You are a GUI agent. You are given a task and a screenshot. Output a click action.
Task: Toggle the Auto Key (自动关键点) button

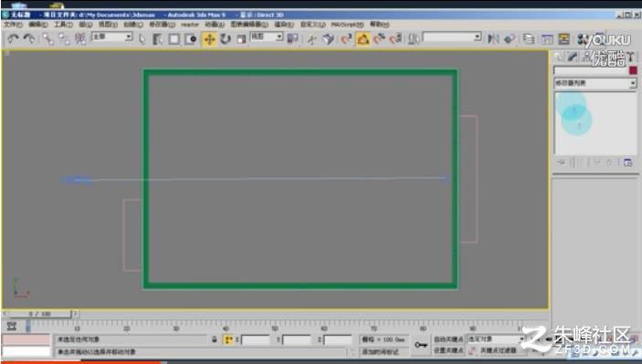point(448,339)
